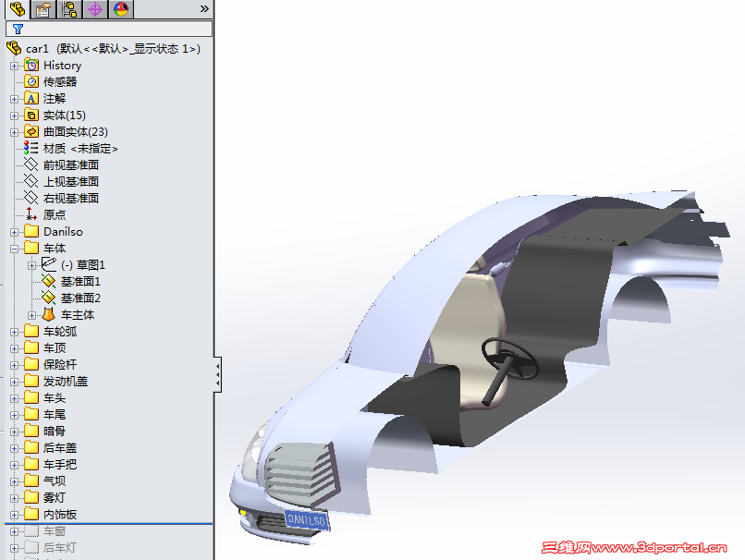Select the Danilso folder icon
This screenshot has height=560, width=745.
(31, 231)
